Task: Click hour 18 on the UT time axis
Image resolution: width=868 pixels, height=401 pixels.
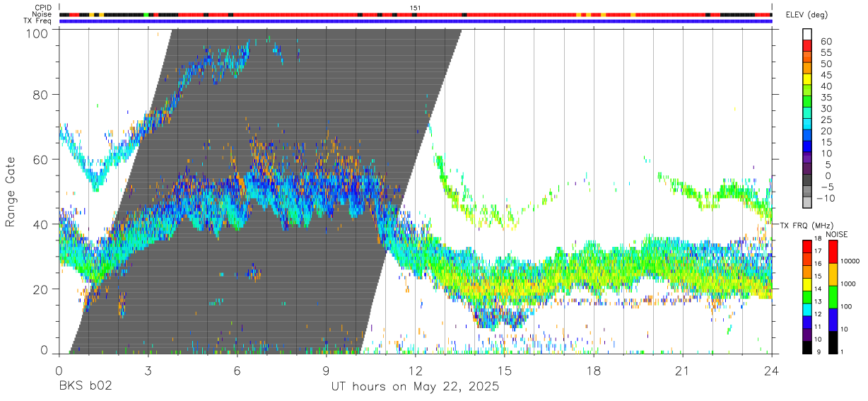Action: pyautogui.click(x=593, y=370)
